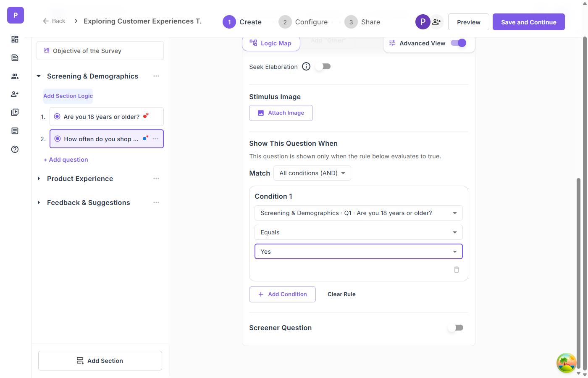Click the add user icon in sidebar
Screen dimensions: 588x378
coord(15,94)
